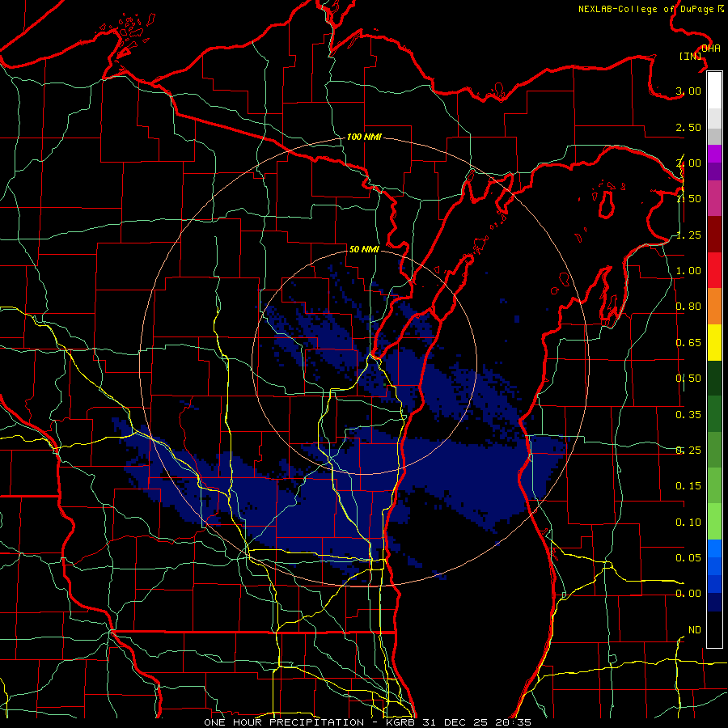Viewport: 728px width, 728px height.
Task: Click the 0.25 legend value
Action: (x=688, y=451)
